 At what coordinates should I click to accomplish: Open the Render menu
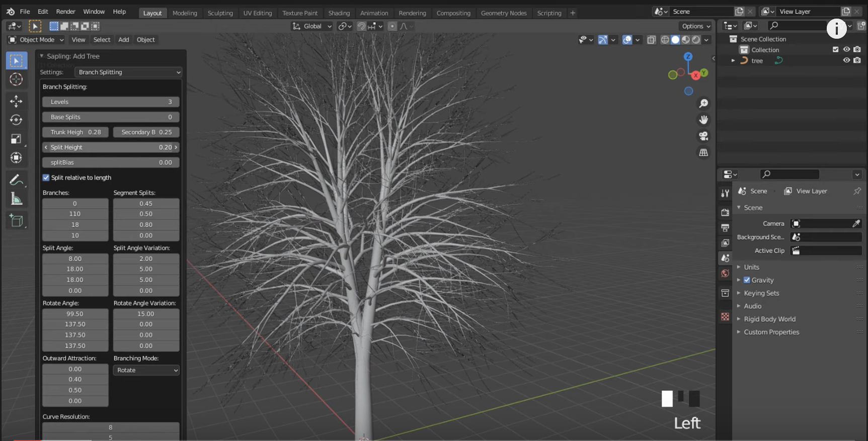click(x=65, y=12)
